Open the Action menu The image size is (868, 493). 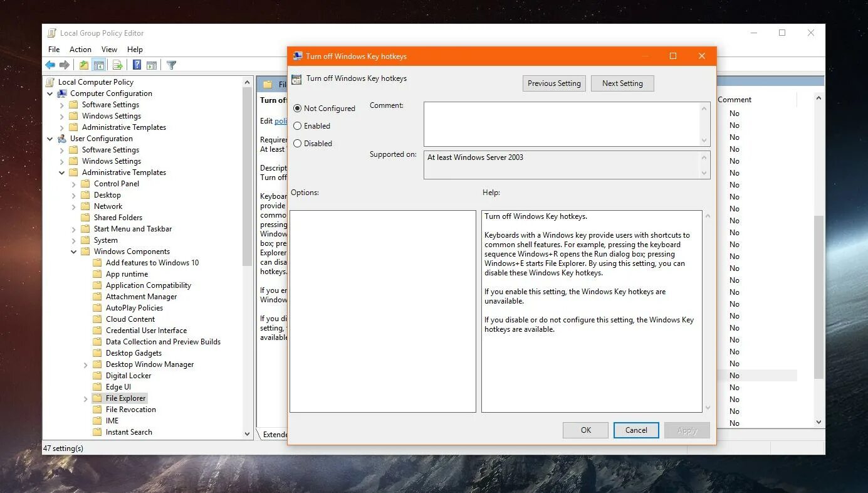(x=80, y=49)
